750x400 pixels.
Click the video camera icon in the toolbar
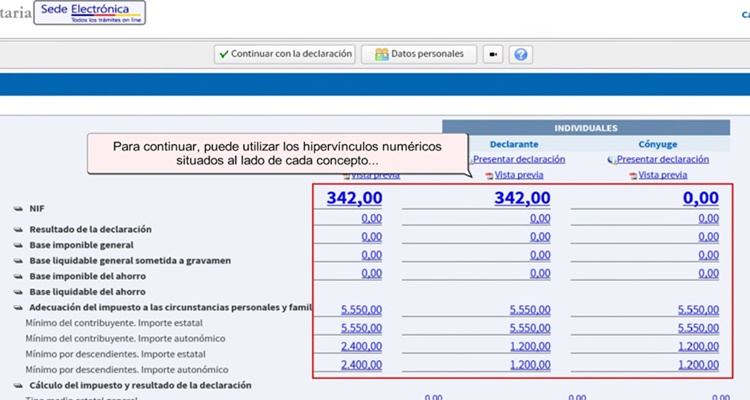point(493,54)
